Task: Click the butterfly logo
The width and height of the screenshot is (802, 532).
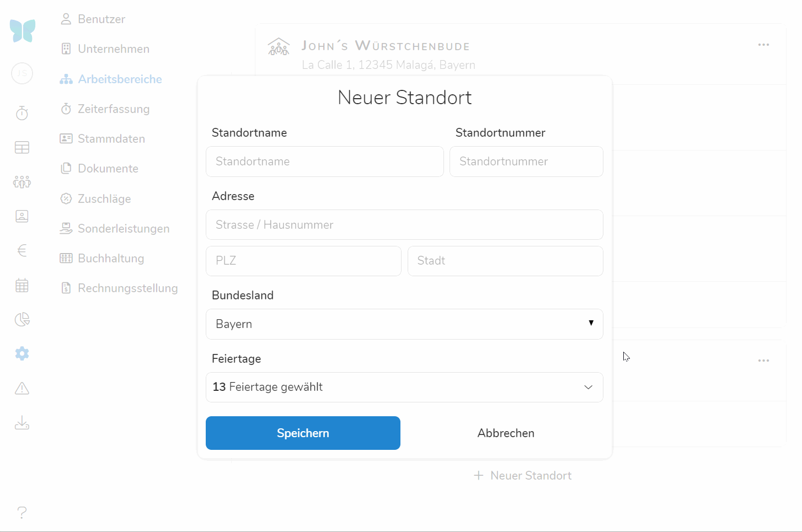Action: (x=23, y=31)
